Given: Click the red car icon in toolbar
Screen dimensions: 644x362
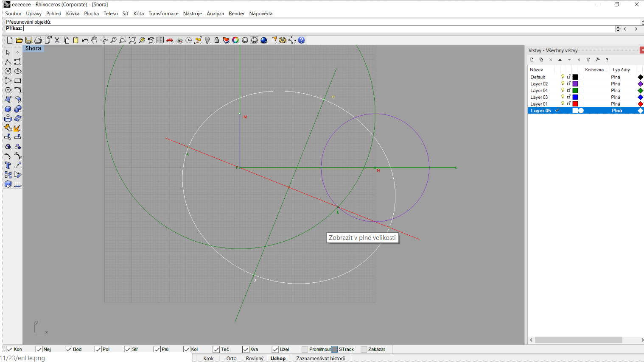Looking at the screenshot, I should [x=170, y=40].
